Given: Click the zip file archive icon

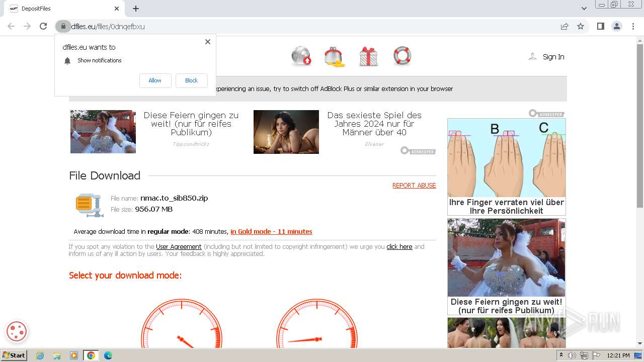Looking at the screenshot, I should [90, 205].
